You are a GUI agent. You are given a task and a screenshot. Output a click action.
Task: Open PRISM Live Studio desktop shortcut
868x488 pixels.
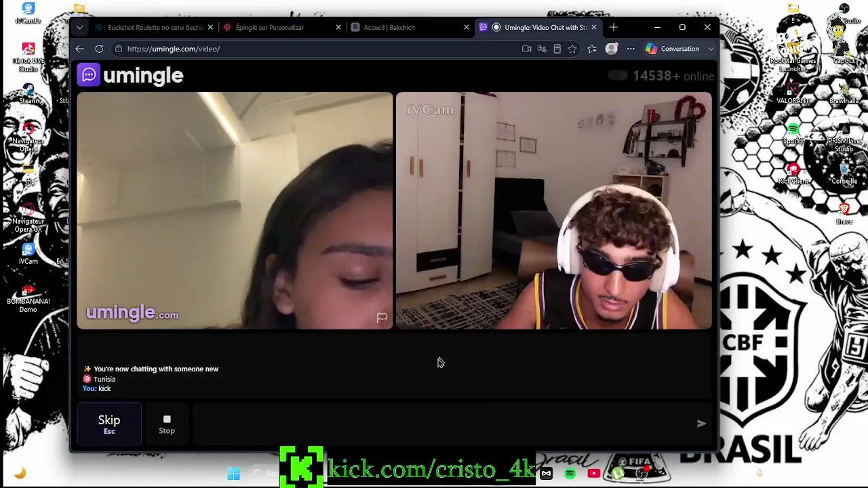click(x=844, y=138)
